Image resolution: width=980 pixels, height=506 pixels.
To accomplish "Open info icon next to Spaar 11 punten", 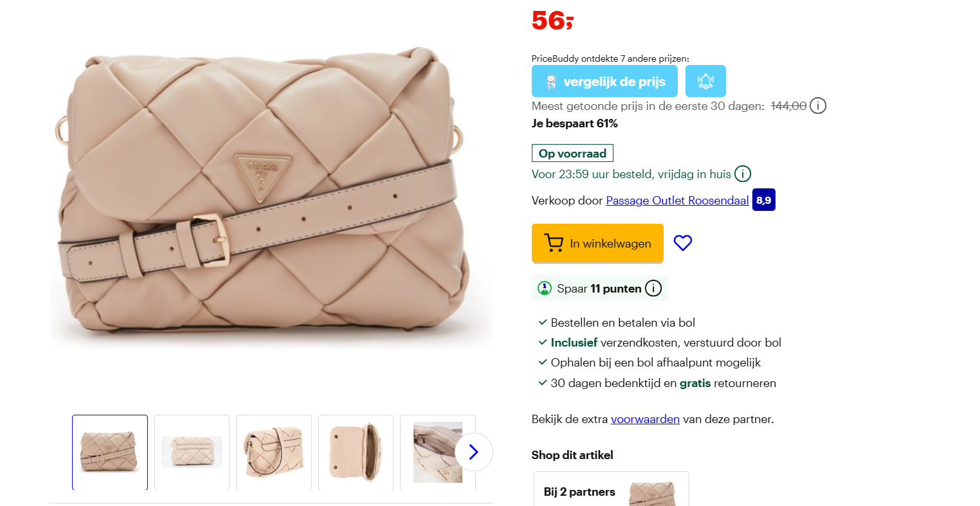I will 653,288.
